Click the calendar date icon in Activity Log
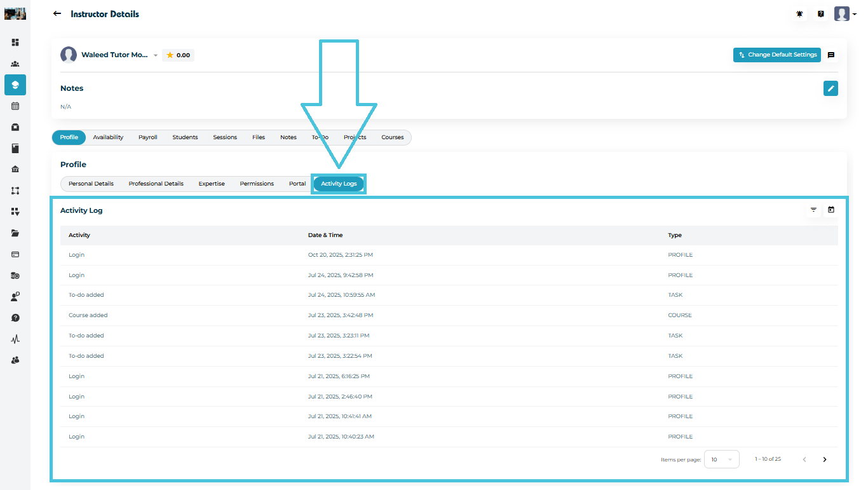The image size is (868, 490). point(831,210)
